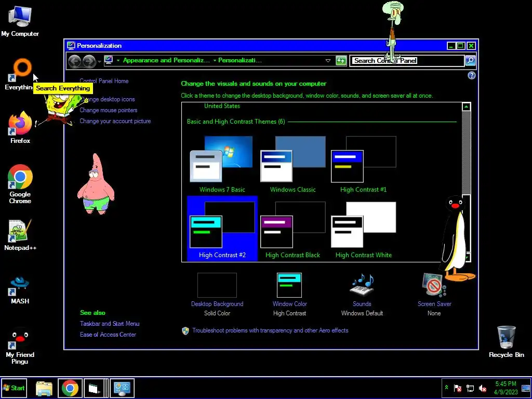This screenshot has height=399, width=532.
Task: Open the Help question mark icon
Action: (472, 75)
